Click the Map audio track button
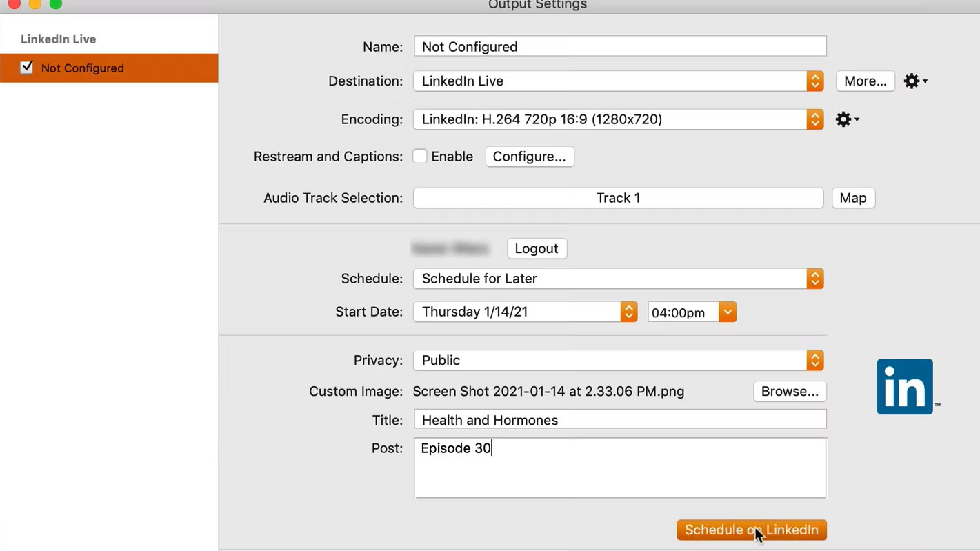This screenshot has width=980, height=551. pos(853,198)
